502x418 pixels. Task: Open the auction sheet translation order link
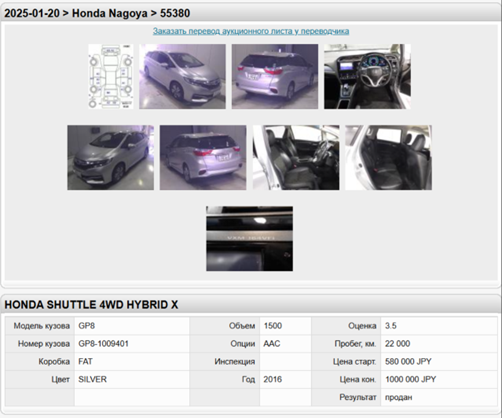click(x=251, y=31)
